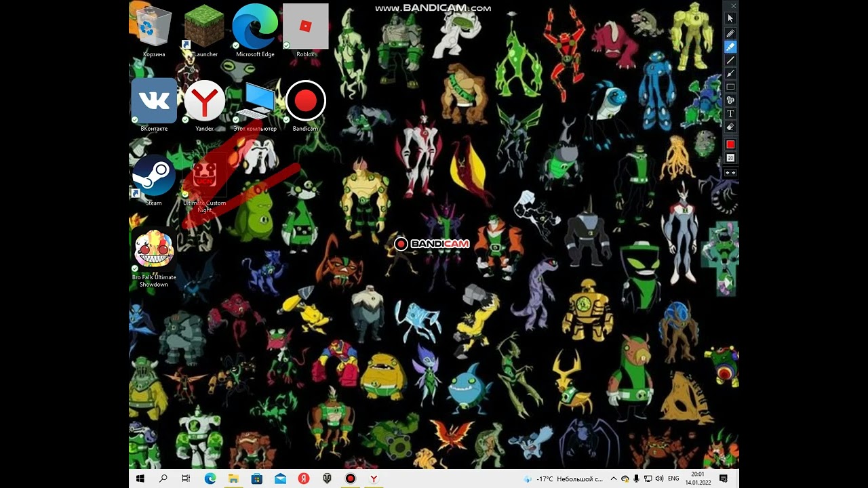868x488 pixels.
Task: Open the red Yandex icon on the taskbar
Action: (304, 479)
